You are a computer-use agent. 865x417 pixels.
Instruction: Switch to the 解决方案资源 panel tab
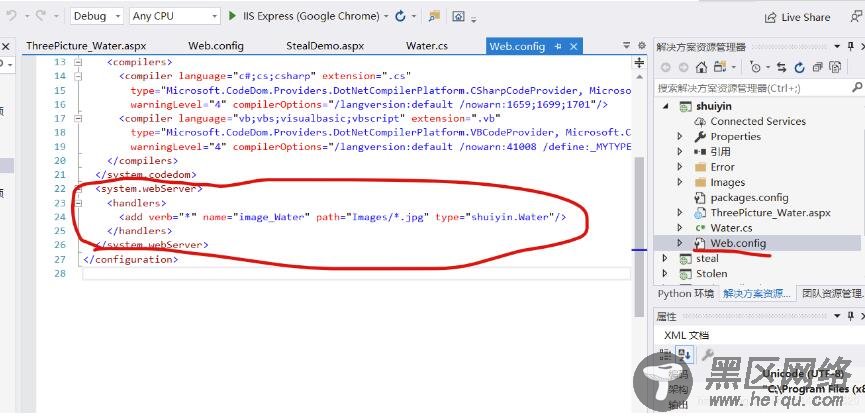click(x=757, y=293)
